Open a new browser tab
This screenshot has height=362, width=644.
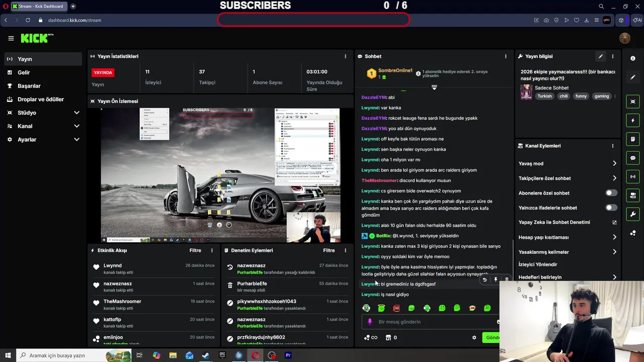pos(73,7)
